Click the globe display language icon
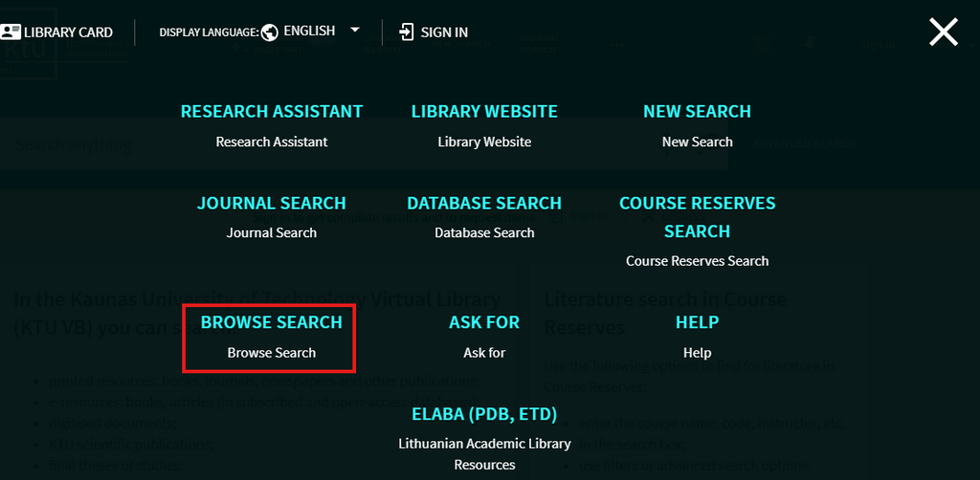The width and height of the screenshot is (980, 480). coord(270,32)
